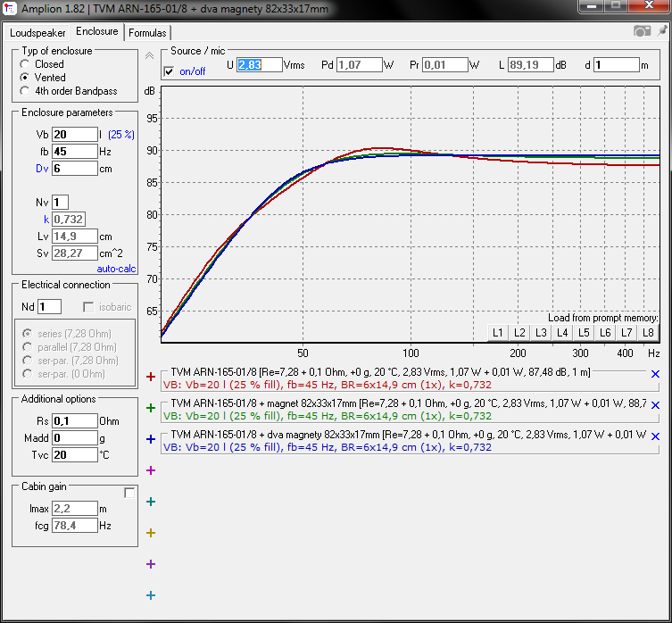Select series (7,28 Ohm) connection
Image resolution: width=672 pixels, height=623 pixels.
pos(28,333)
